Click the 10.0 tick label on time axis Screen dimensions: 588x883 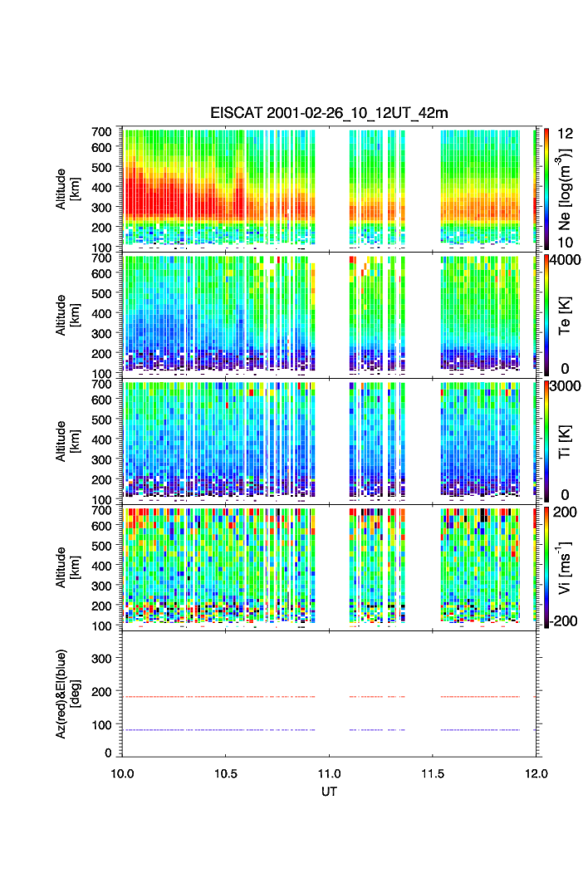pos(123,773)
